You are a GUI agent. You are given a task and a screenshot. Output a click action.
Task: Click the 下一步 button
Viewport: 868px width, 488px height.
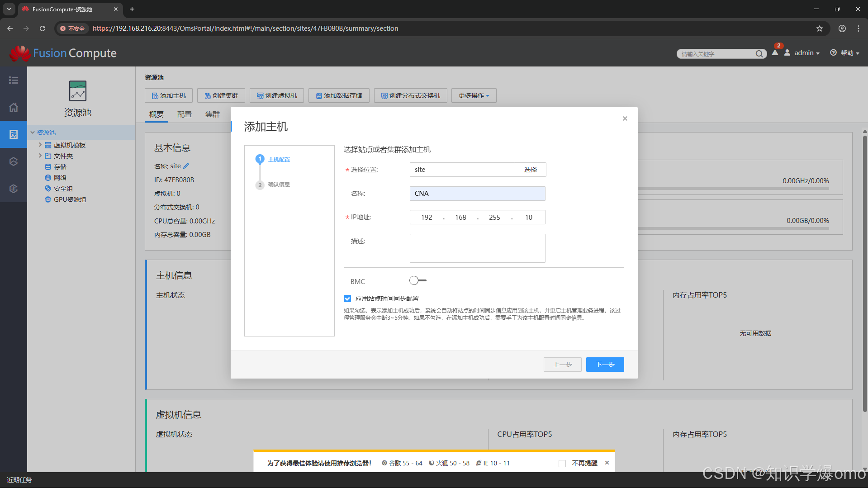[x=605, y=365]
